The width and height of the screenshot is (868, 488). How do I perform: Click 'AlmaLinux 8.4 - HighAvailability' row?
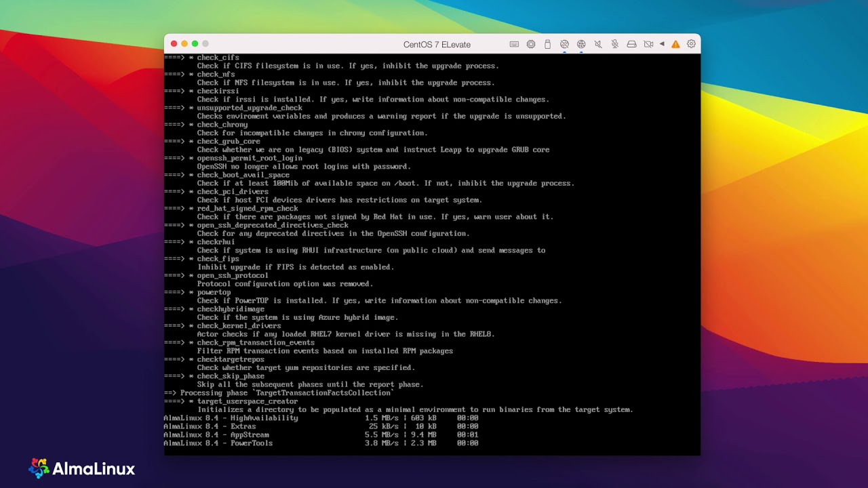(x=321, y=418)
